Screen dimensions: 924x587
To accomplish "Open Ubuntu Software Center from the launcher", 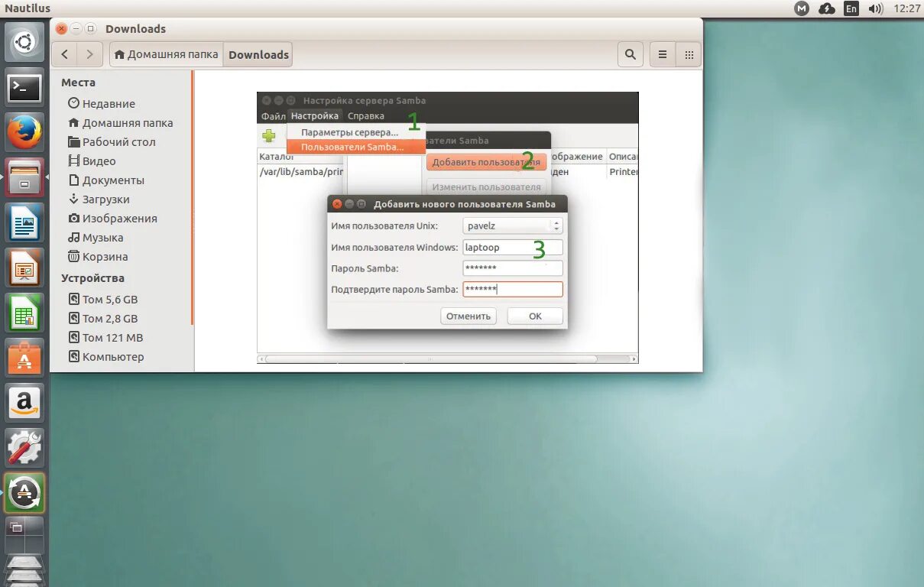I will click(x=25, y=358).
